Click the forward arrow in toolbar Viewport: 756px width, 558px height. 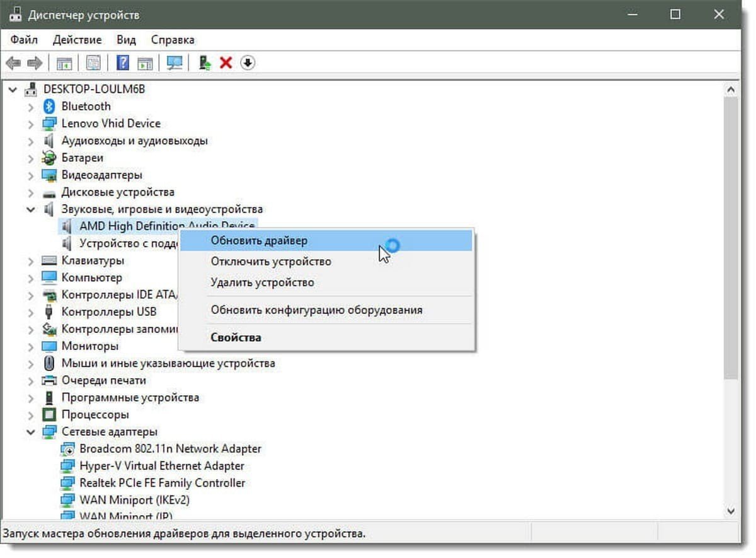point(35,63)
